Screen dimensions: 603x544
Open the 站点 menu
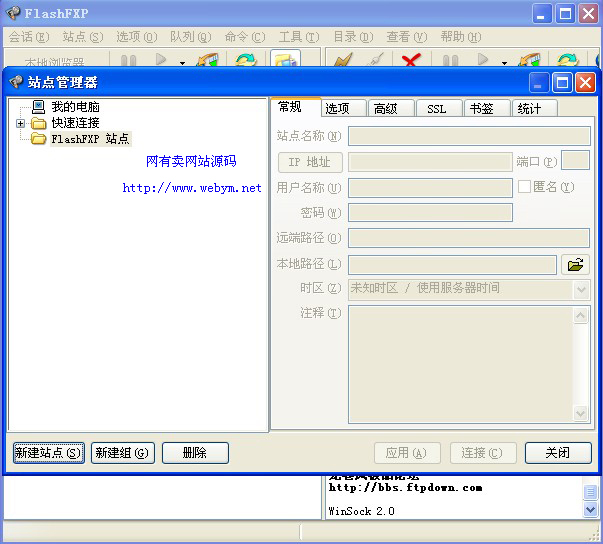[x=83, y=37]
